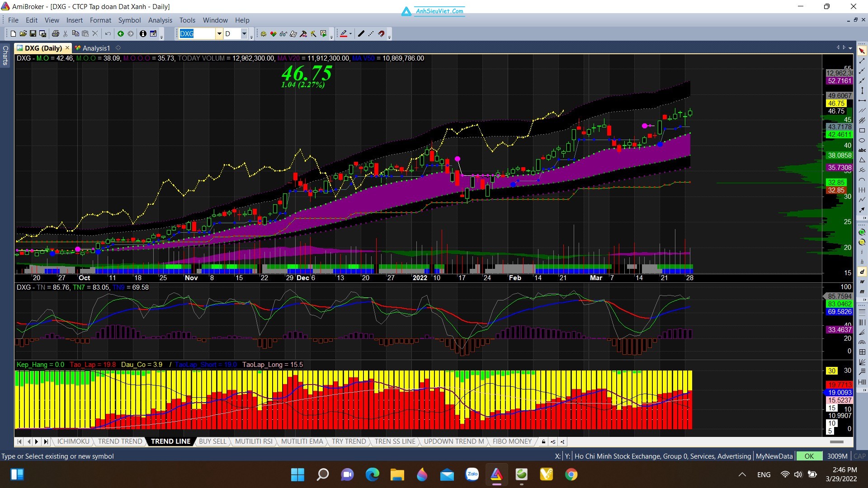Open the D interval dropdown
Viewport: 868px width, 488px height.
tap(244, 34)
